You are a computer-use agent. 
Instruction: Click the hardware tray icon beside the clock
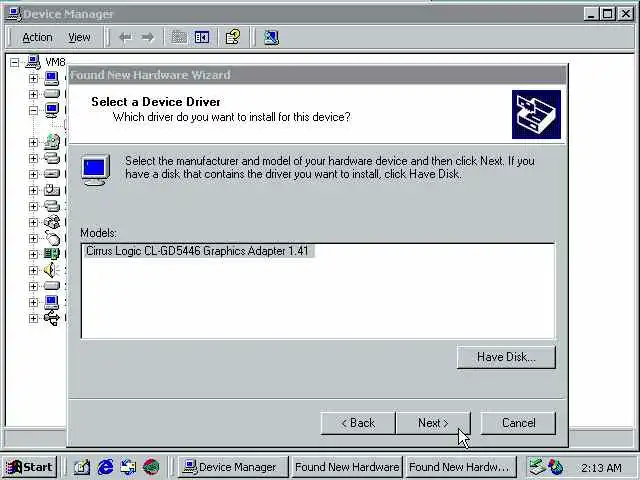click(536, 467)
